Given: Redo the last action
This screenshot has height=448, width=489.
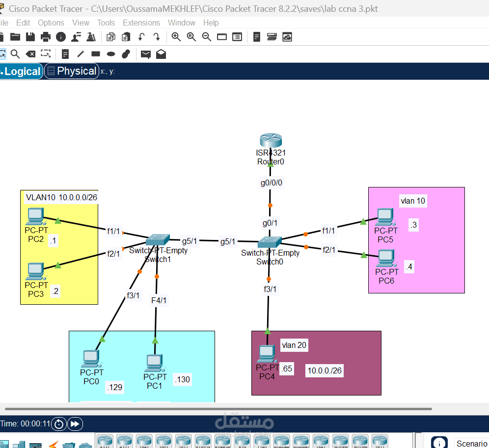Looking at the screenshot, I should (157, 37).
